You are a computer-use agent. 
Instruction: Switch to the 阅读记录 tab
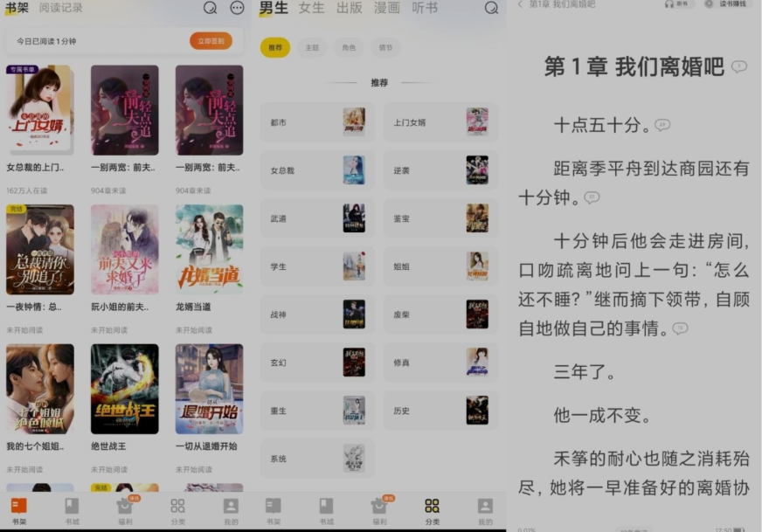pyautogui.click(x=61, y=8)
